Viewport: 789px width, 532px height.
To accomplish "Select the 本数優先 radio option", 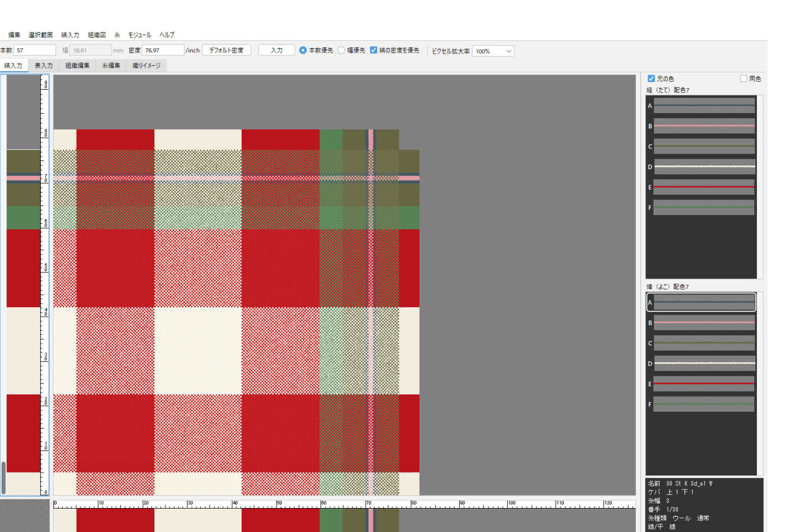I will pyautogui.click(x=303, y=50).
